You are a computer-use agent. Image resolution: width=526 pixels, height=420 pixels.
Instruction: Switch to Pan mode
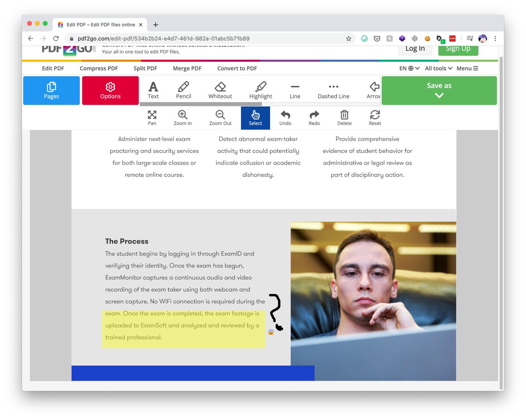click(x=152, y=118)
